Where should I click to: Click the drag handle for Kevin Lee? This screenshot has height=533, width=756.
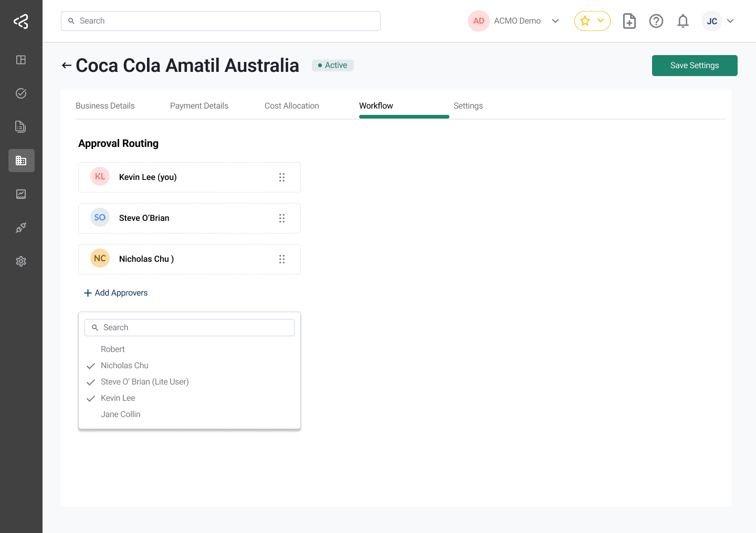(x=282, y=177)
